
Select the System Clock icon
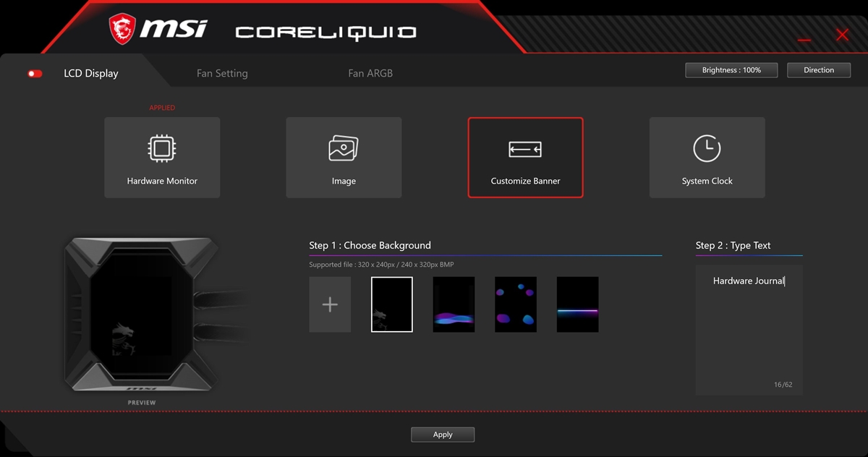coord(707,149)
